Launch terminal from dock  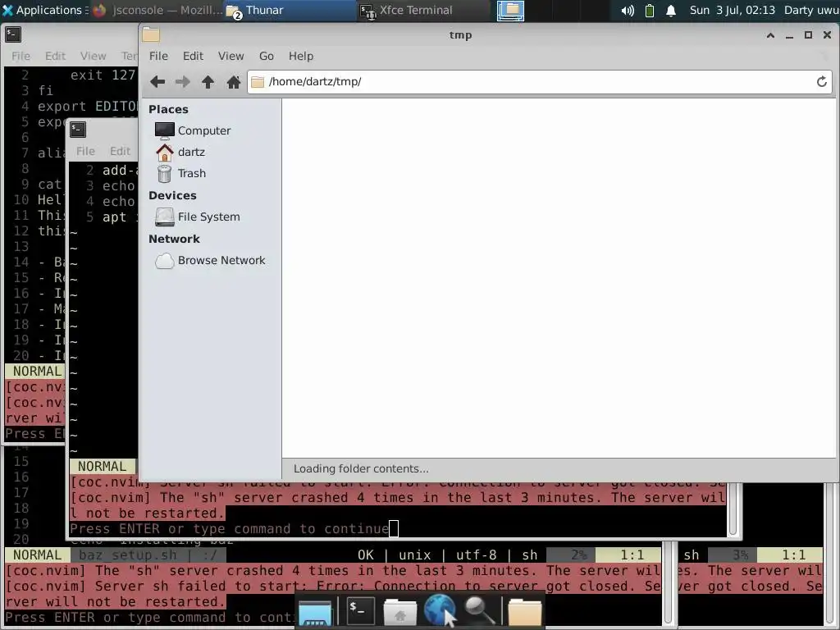click(x=360, y=610)
